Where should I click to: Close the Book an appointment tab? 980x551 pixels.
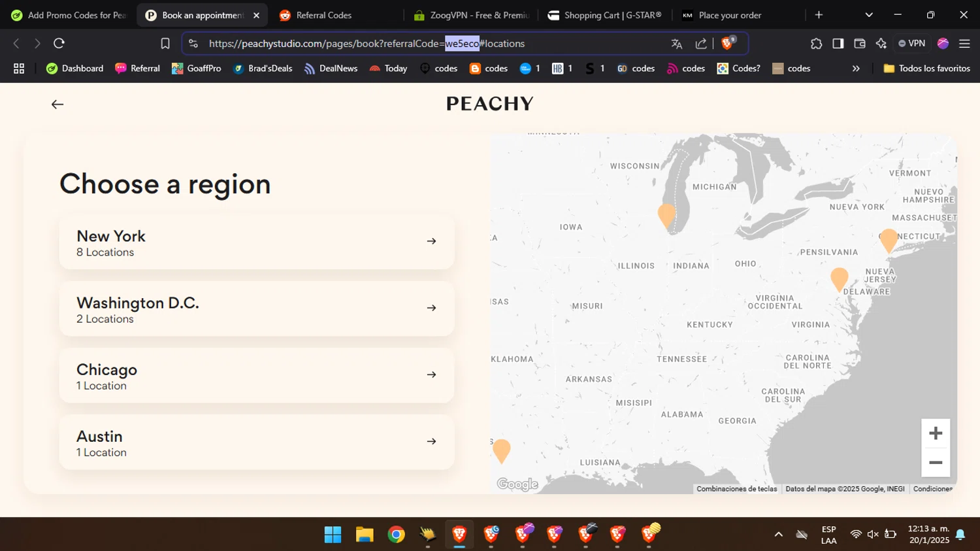256,15
